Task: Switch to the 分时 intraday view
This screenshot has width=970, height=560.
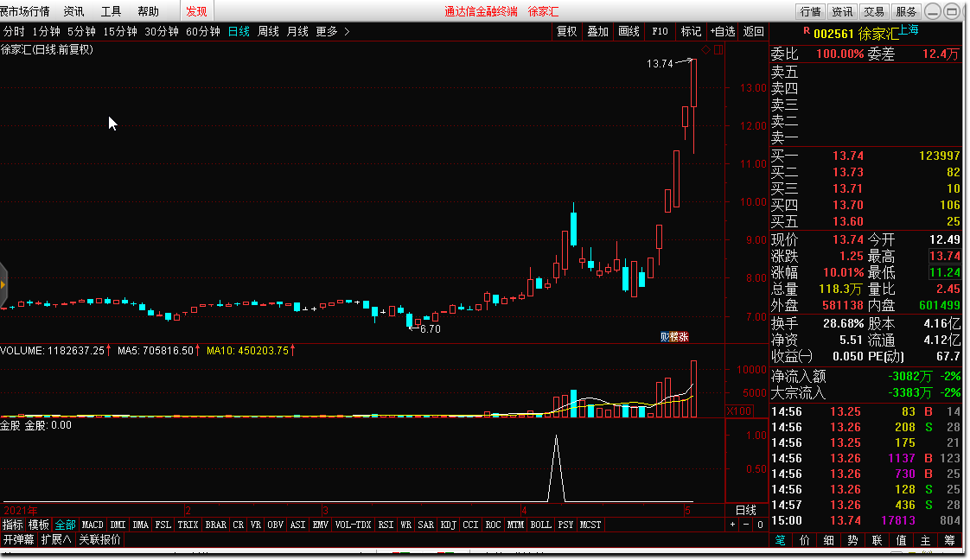Action: 14,31
